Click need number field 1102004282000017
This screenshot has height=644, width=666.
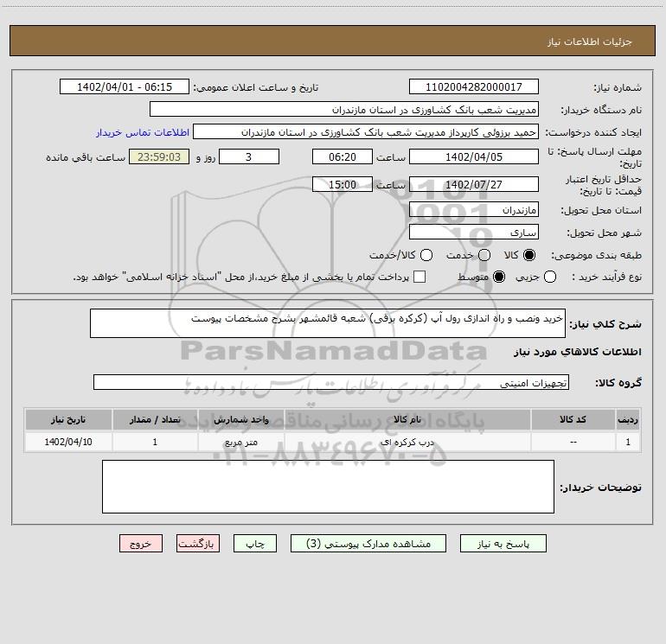(474, 86)
